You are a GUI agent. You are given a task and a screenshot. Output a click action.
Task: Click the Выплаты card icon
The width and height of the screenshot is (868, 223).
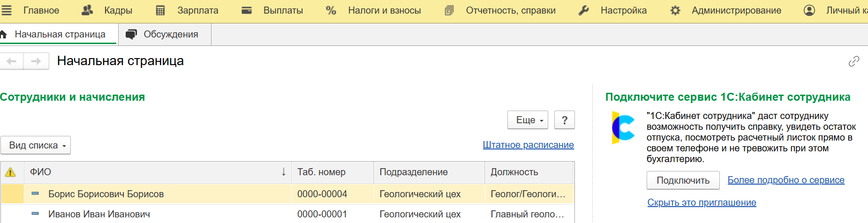tap(247, 10)
